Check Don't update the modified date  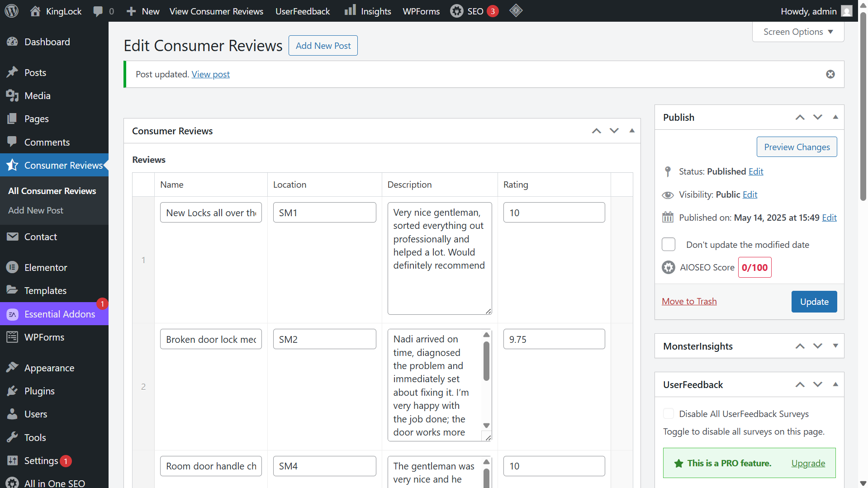pyautogui.click(x=668, y=245)
